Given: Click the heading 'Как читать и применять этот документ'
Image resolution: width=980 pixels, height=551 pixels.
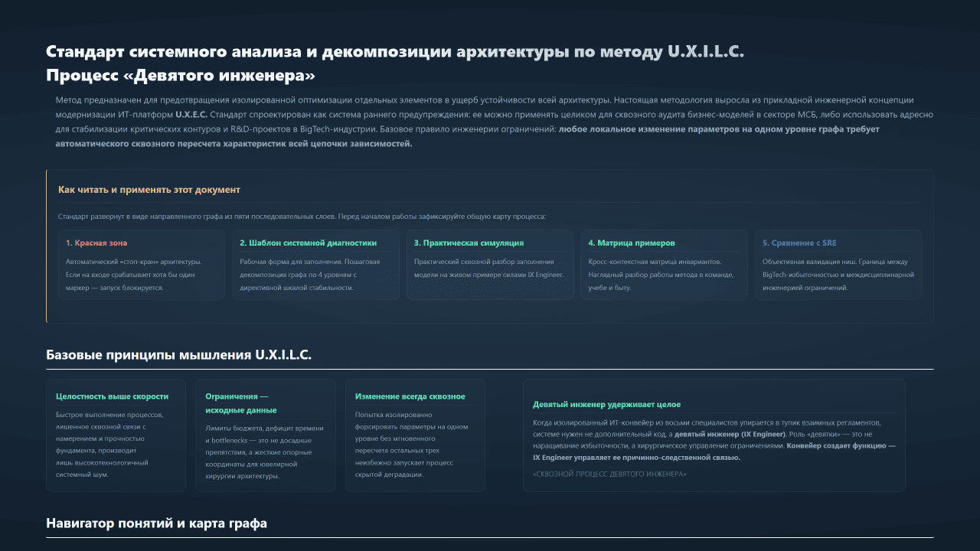Looking at the screenshot, I should tap(149, 190).
